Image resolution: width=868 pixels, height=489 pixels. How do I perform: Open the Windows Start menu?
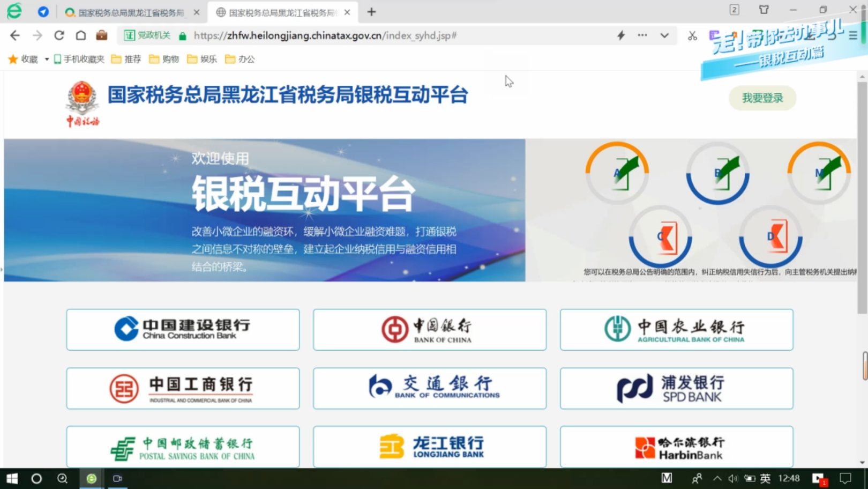pos(12,478)
